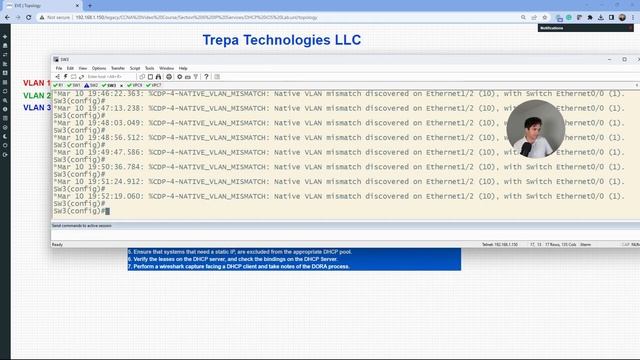Click the Paste toolbar icon

coord(150,77)
